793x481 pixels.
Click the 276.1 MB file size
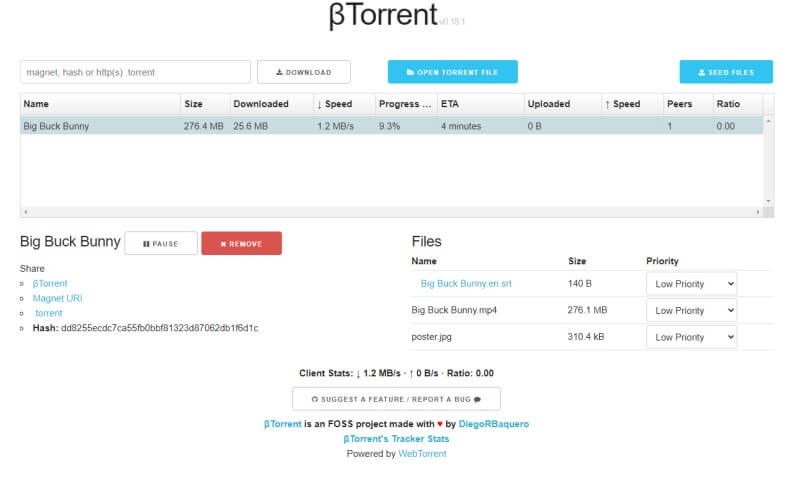coord(587,310)
